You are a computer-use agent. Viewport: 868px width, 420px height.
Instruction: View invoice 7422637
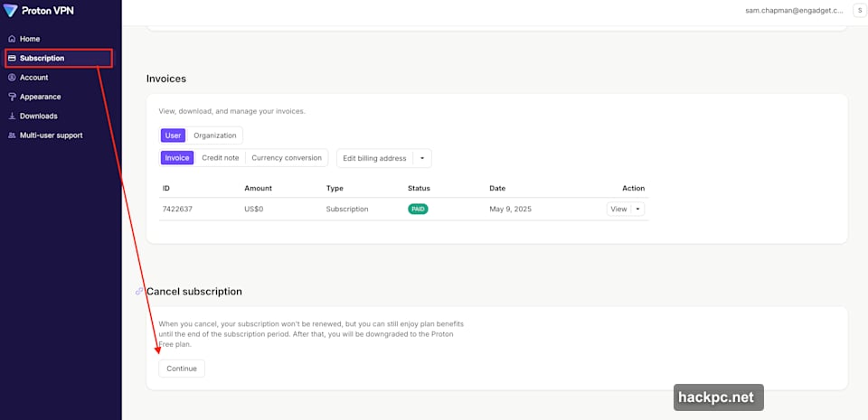pos(618,209)
